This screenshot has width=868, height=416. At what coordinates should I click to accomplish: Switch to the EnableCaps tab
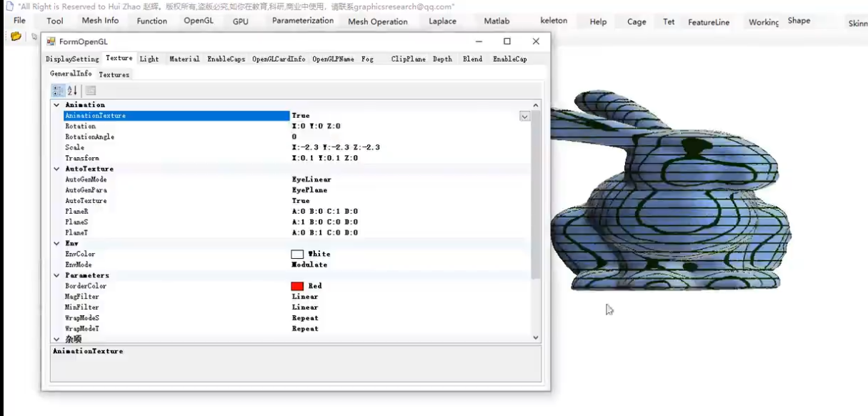coord(226,59)
